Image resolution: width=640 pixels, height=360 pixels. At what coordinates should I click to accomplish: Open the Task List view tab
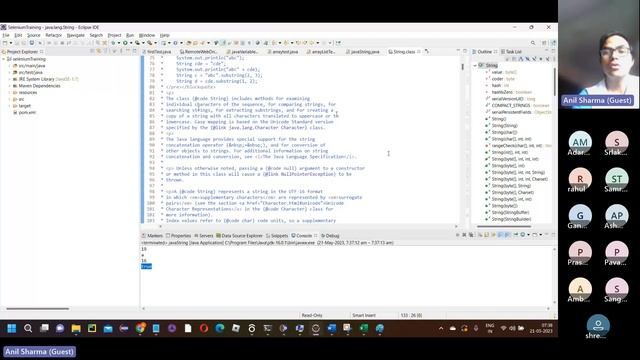tap(511, 52)
